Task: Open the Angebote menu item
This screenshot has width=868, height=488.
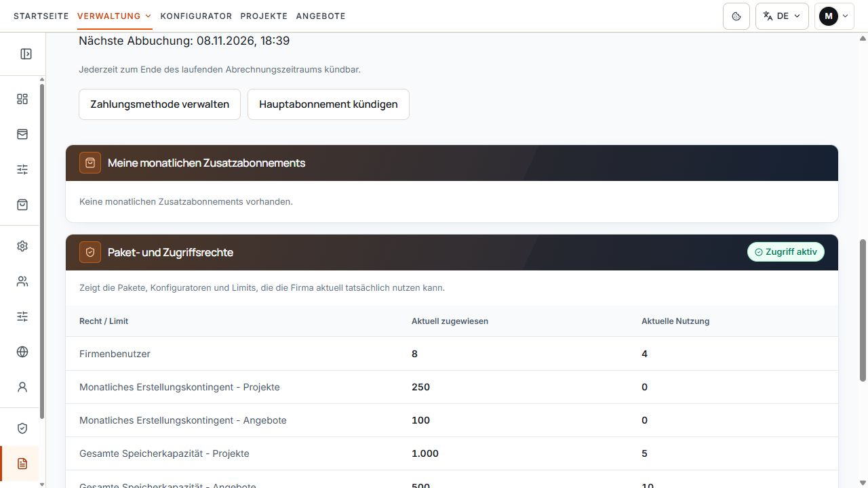Action: click(x=321, y=16)
